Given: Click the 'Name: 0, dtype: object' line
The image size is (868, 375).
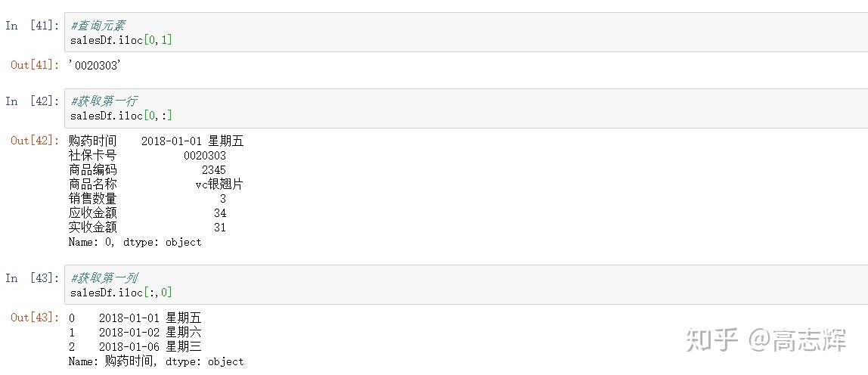Looking at the screenshot, I should [135, 242].
